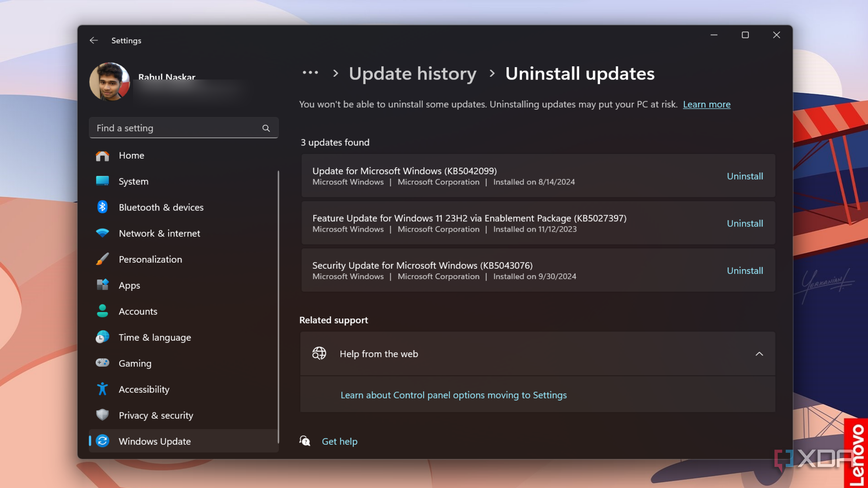Open the Learn more link
Screen dimensions: 868x488
pyautogui.click(x=706, y=104)
